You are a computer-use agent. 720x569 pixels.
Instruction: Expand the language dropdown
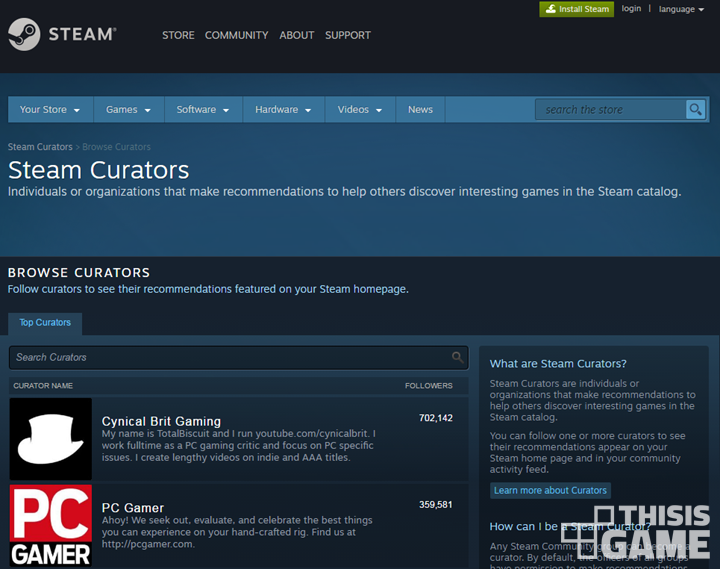point(681,9)
